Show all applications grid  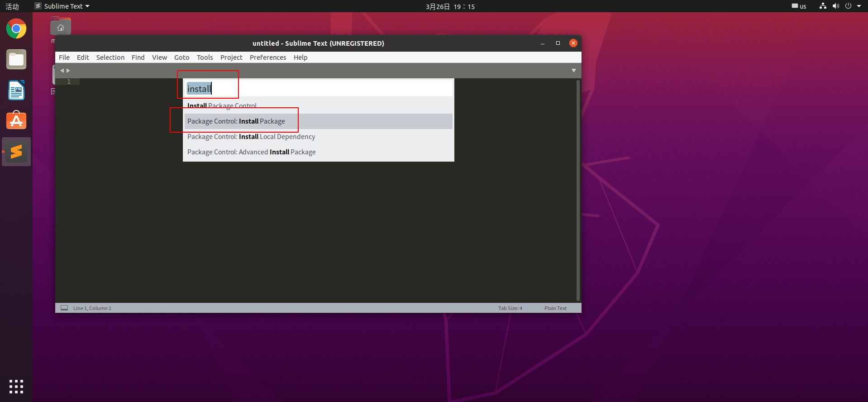(16, 387)
